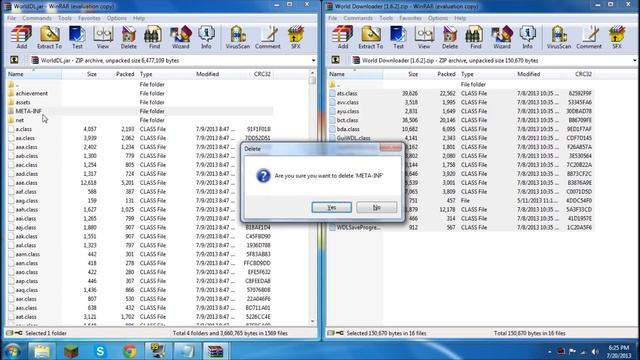This screenshot has height=360, width=640.
Task: Click Test icon in World Downloader zip window
Action: (x=398, y=37)
